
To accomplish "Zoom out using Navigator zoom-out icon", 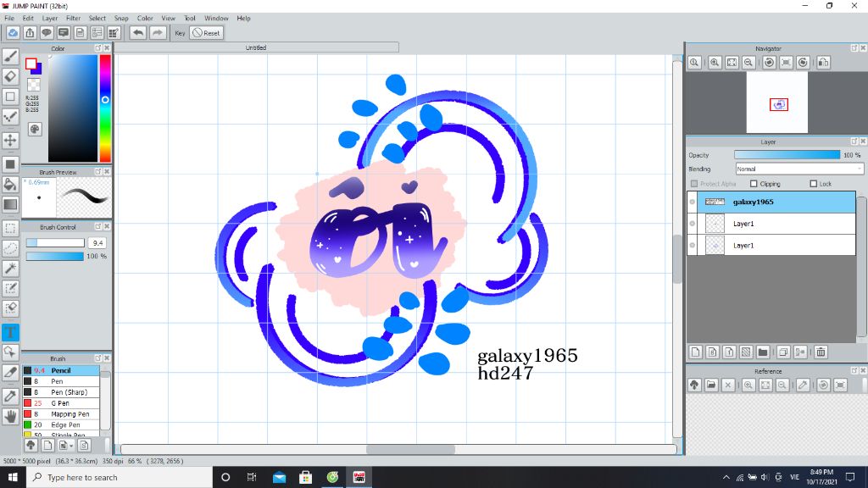I will (x=748, y=63).
